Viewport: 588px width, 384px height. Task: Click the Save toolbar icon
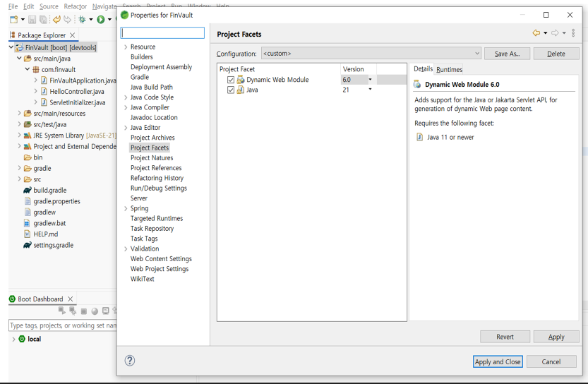pyautogui.click(x=32, y=20)
